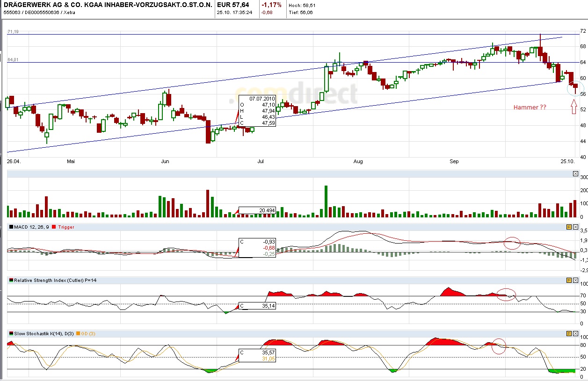Open Slow Stochastik settings icon

[x=569, y=333]
